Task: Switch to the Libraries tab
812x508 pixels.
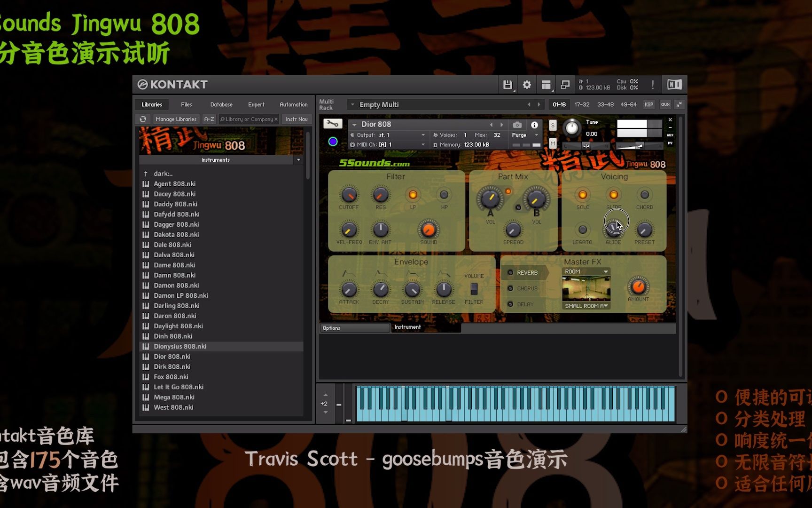Action: coord(152,104)
